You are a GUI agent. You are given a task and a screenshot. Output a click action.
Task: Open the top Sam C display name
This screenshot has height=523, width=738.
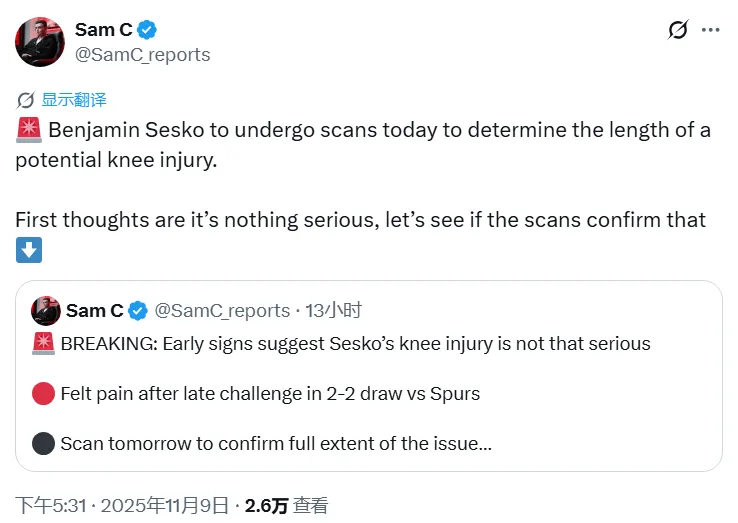(x=103, y=30)
